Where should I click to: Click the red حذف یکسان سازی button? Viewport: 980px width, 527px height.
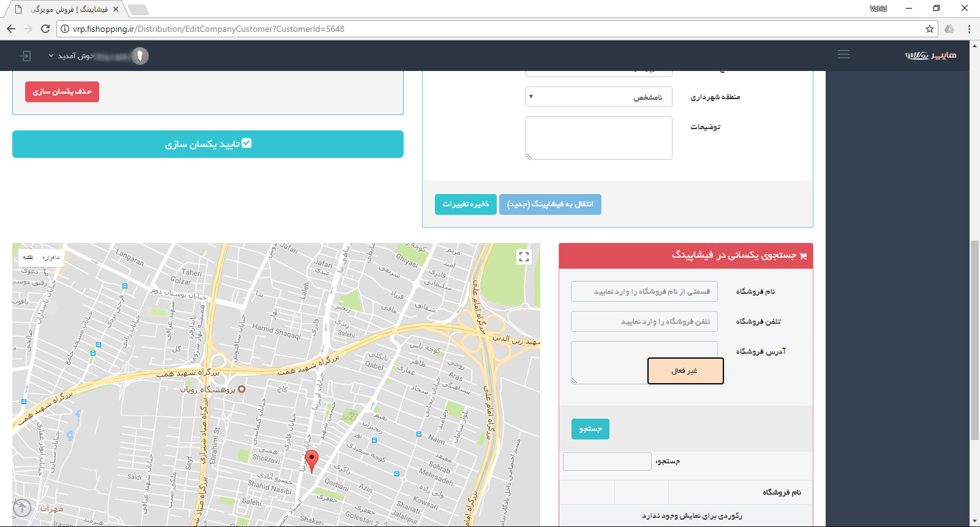tap(62, 92)
